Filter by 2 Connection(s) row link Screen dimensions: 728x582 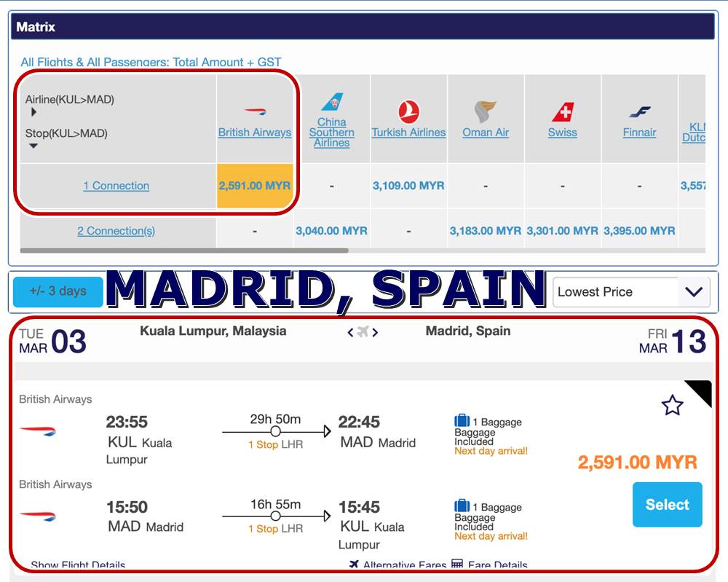pyautogui.click(x=116, y=231)
